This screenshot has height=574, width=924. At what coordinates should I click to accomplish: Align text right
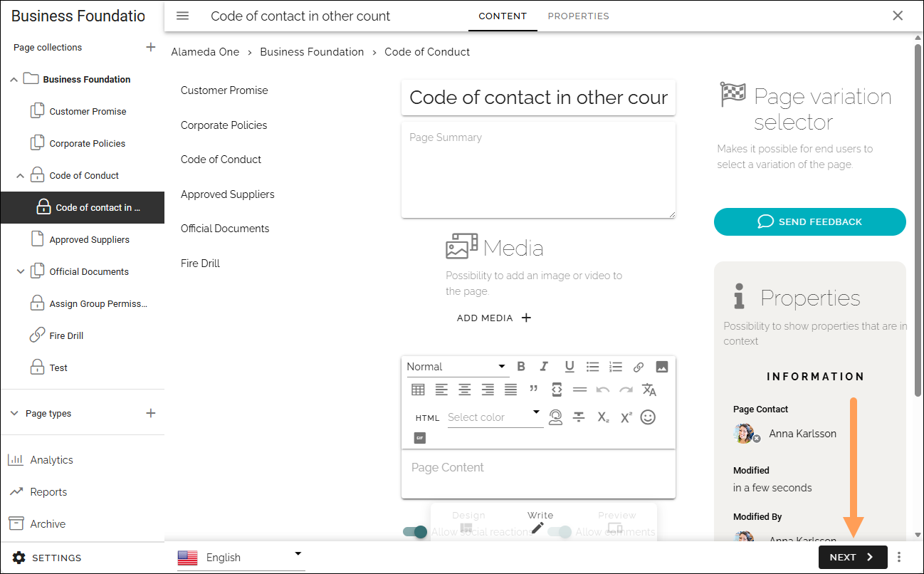point(488,390)
